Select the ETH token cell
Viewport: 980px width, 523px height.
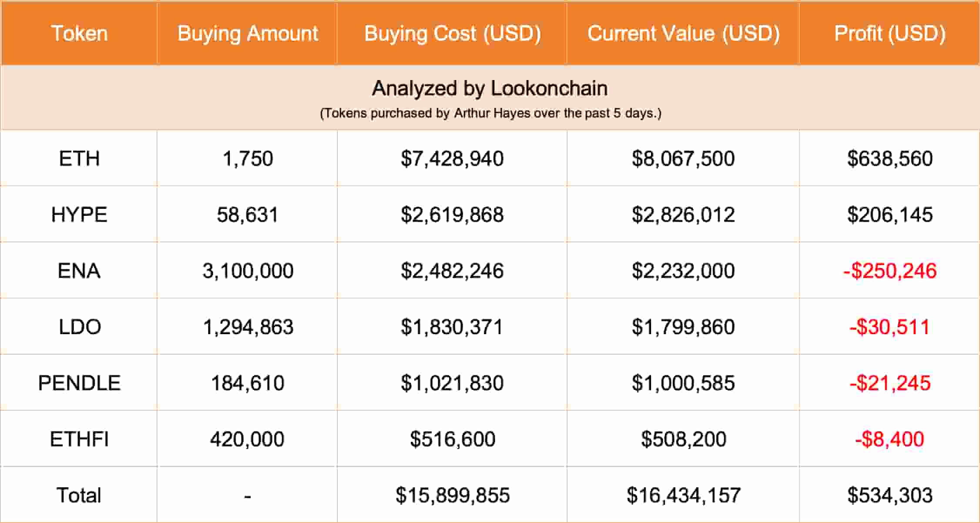[x=79, y=158]
